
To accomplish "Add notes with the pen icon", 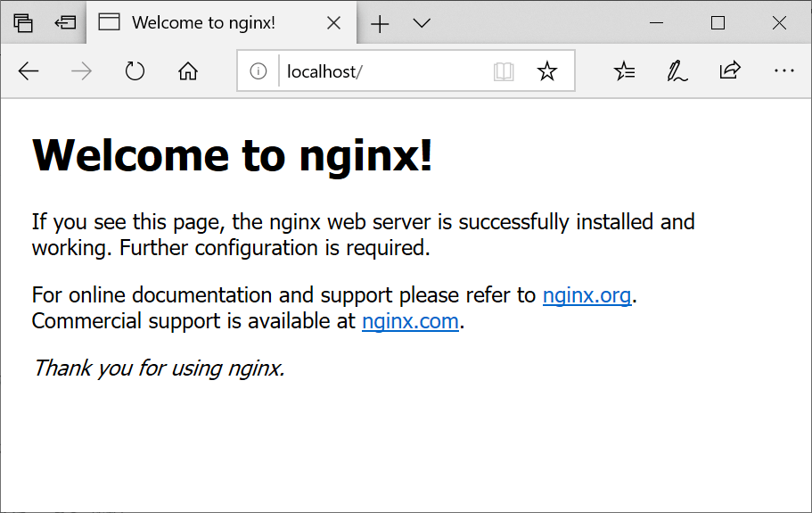I will 677,71.
